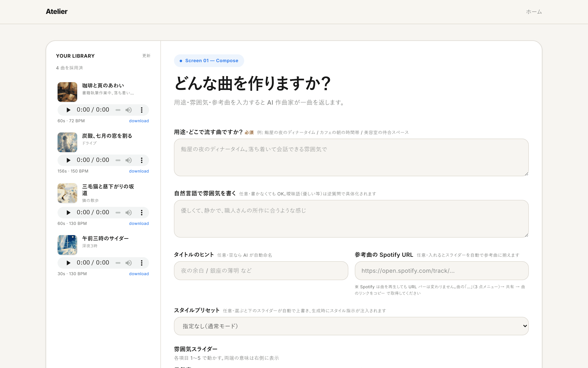Viewport: 588px width, 368px height.
Task: Click the Atelier logo
Action: [x=57, y=11]
